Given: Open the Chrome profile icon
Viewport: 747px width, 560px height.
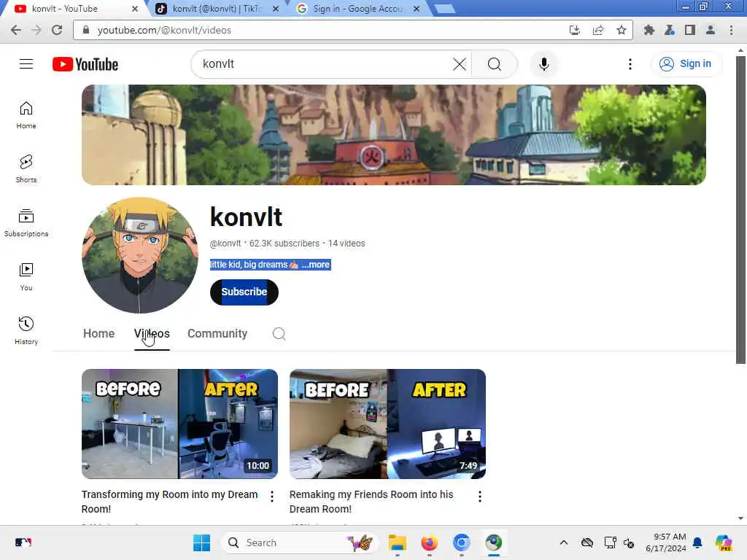Looking at the screenshot, I should pyautogui.click(x=711, y=30).
